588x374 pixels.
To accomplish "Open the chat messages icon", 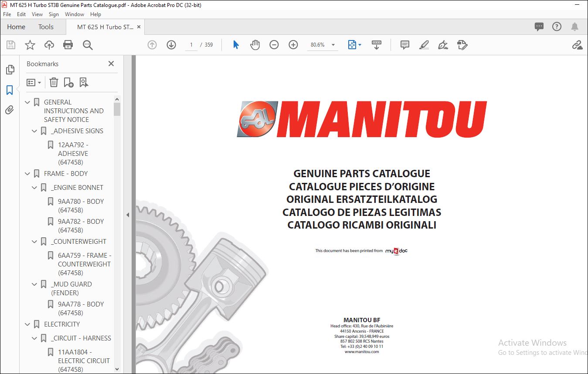I will 539,27.
